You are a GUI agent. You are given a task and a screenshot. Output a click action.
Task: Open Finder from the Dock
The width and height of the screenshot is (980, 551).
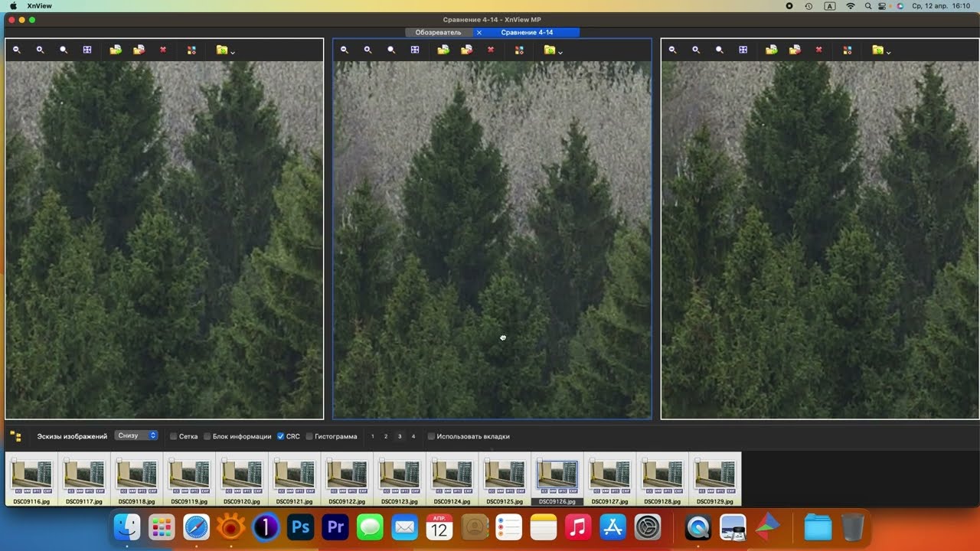coord(127,527)
